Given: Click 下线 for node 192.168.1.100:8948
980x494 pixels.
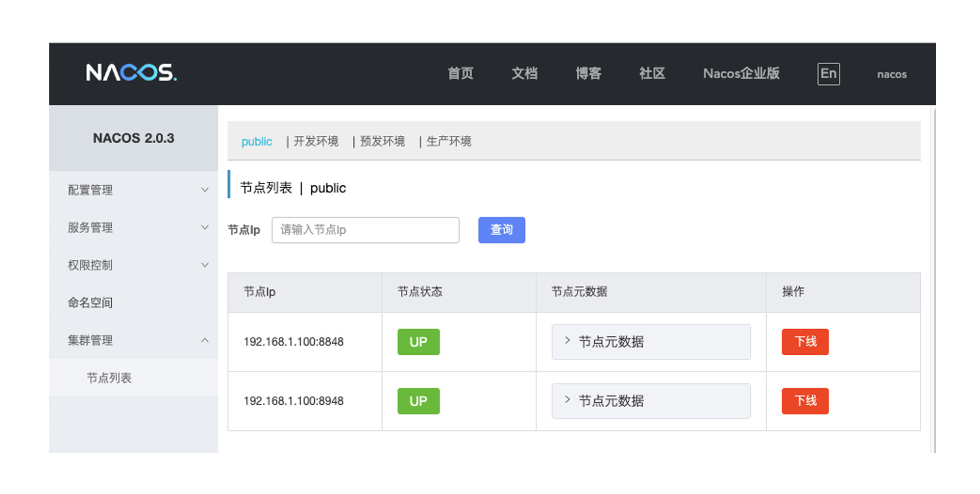Looking at the screenshot, I should click(805, 401).
